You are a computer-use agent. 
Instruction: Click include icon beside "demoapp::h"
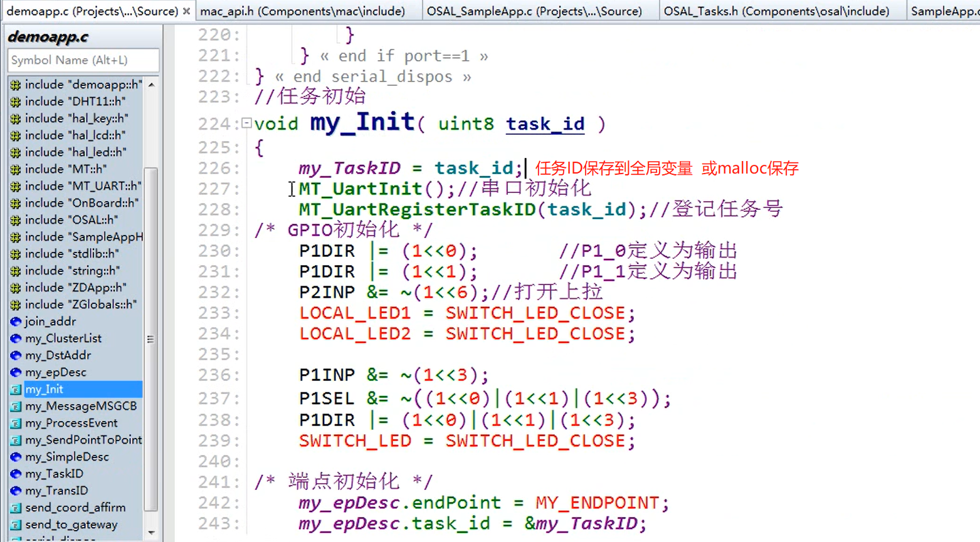(x=16, y=85)
